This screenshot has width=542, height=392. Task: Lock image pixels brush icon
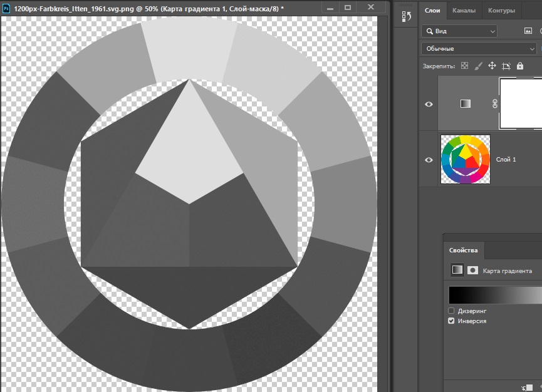(x=478, y=66)
